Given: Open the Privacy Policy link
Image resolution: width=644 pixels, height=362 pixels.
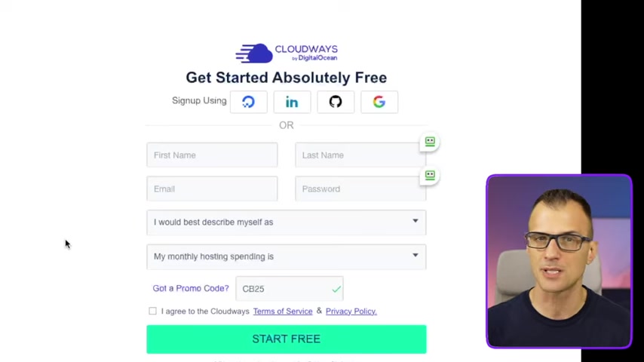Looking at the screenshot, I should pos(351,311).
